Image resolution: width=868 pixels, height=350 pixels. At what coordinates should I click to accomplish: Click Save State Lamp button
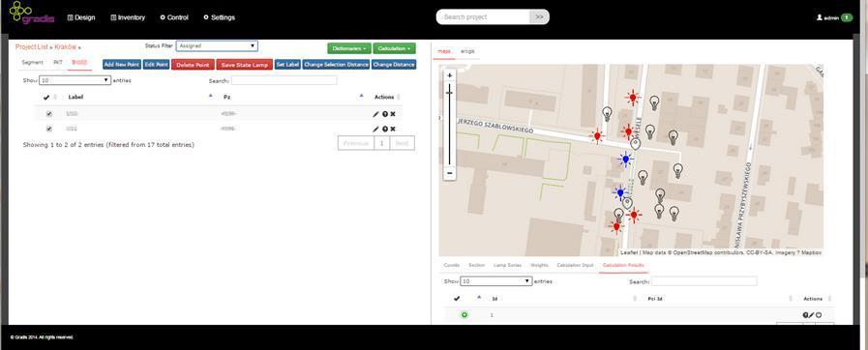click(244, 65)
